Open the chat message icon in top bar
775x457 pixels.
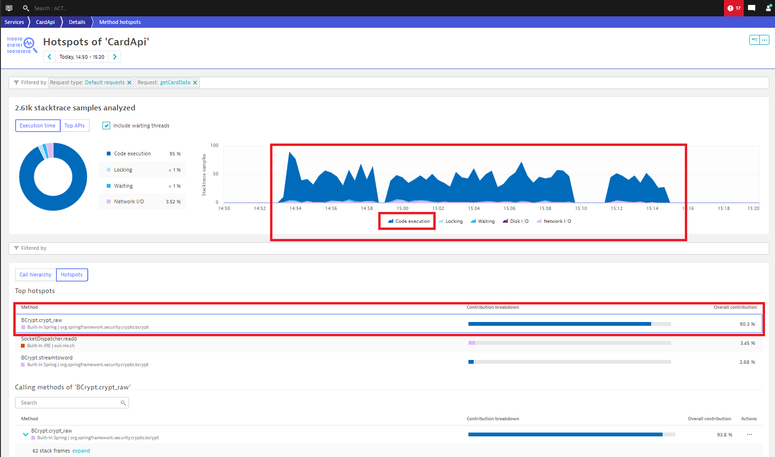pyautogui.click(x=752, y=8)
